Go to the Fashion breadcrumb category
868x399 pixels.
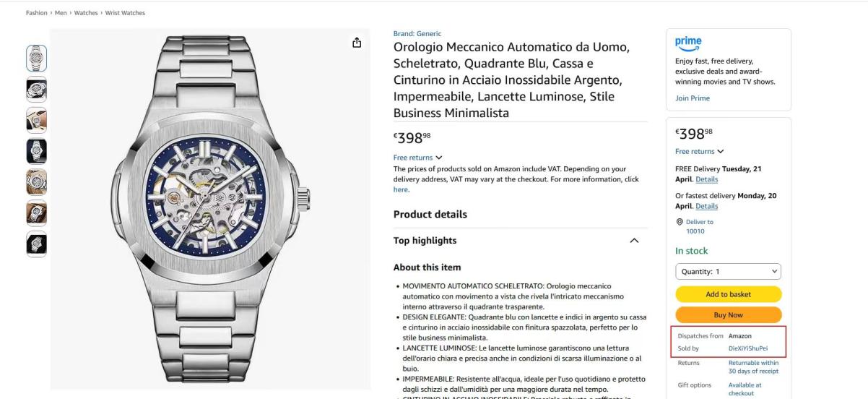[37, 13]
